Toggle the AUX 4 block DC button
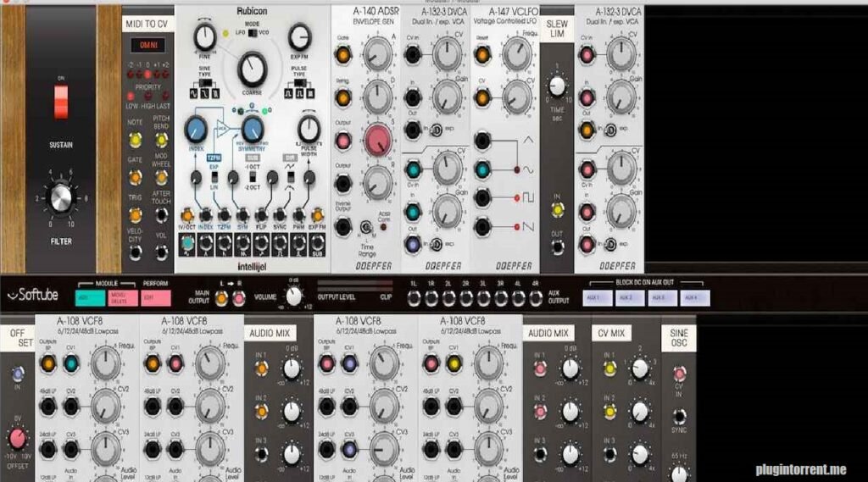The height and width of the screenshot is (482, 868). pyautogui.click(x=695, y=298)
